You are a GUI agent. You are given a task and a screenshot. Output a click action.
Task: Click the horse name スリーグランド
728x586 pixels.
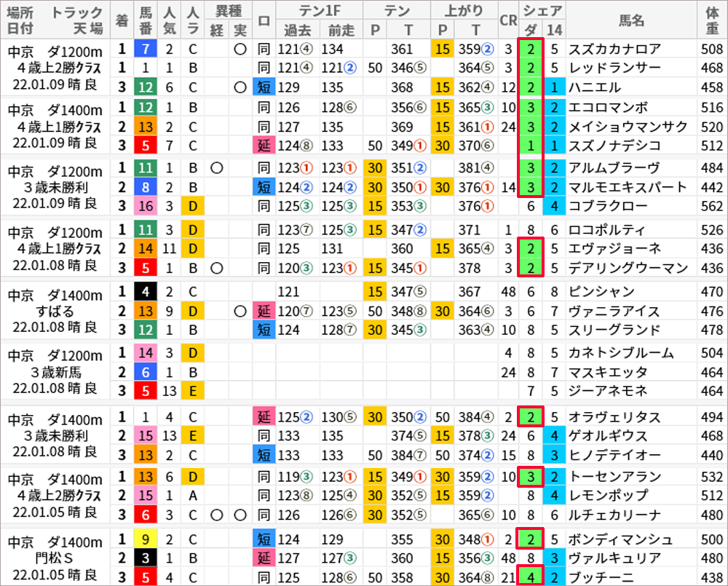point(614,330)
